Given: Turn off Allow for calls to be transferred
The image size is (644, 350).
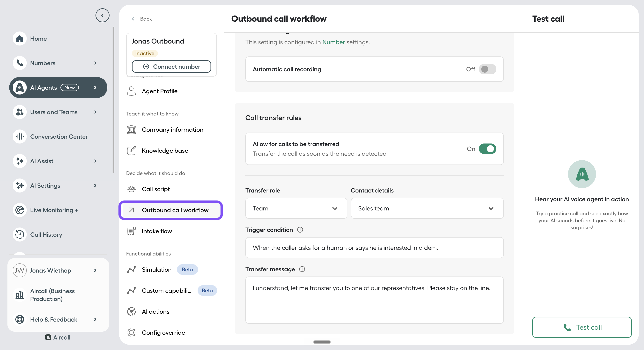Looking at the screenshot, I should [487, 149].
